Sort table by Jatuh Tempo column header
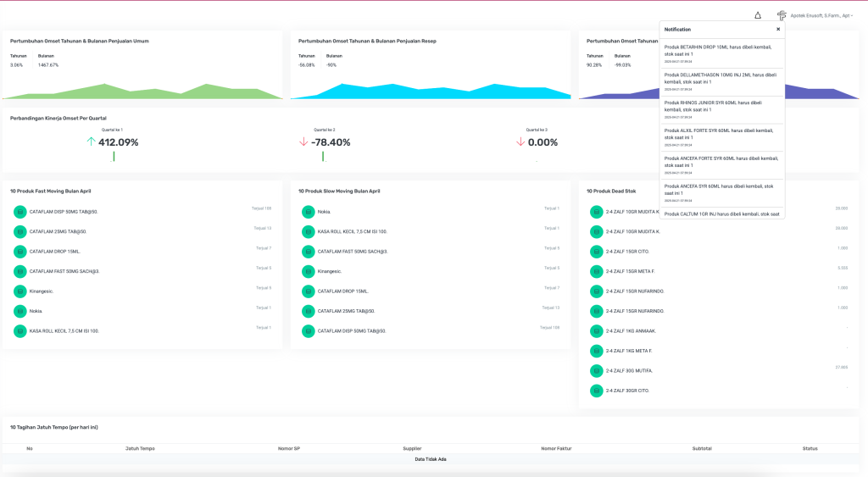Screen dimensions: 868x477 click(x=140, y=448)
